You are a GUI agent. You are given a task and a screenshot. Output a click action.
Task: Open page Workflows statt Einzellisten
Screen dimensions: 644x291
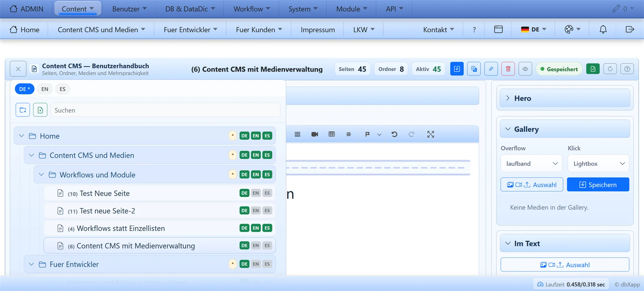(x=160, y=228)
